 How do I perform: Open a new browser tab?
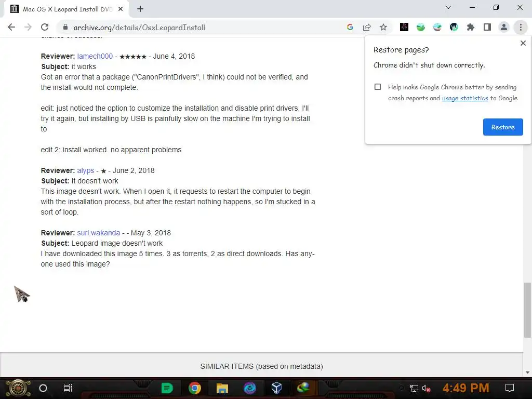point(140,9)
